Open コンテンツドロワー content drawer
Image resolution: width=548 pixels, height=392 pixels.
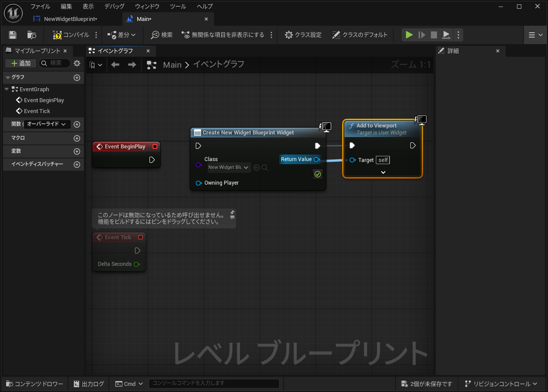click(x=35, y=384)
